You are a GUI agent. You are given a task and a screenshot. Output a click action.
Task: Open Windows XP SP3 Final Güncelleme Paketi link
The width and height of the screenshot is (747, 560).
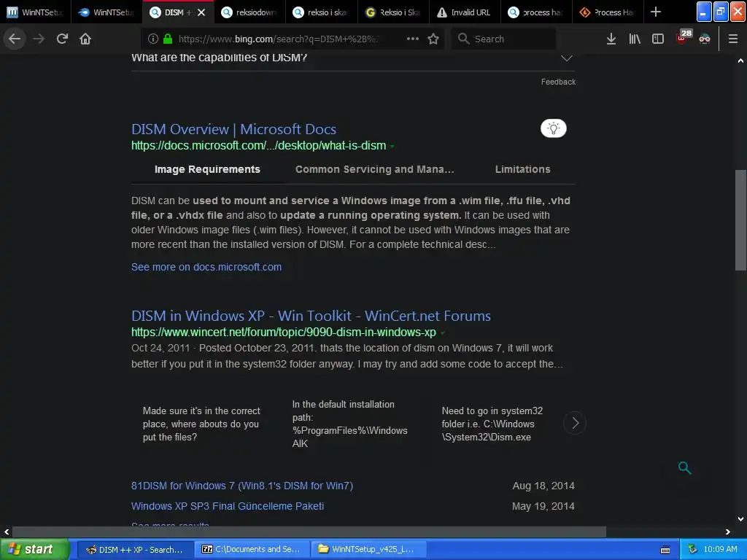pyautogui.click(x=228, y=506)
